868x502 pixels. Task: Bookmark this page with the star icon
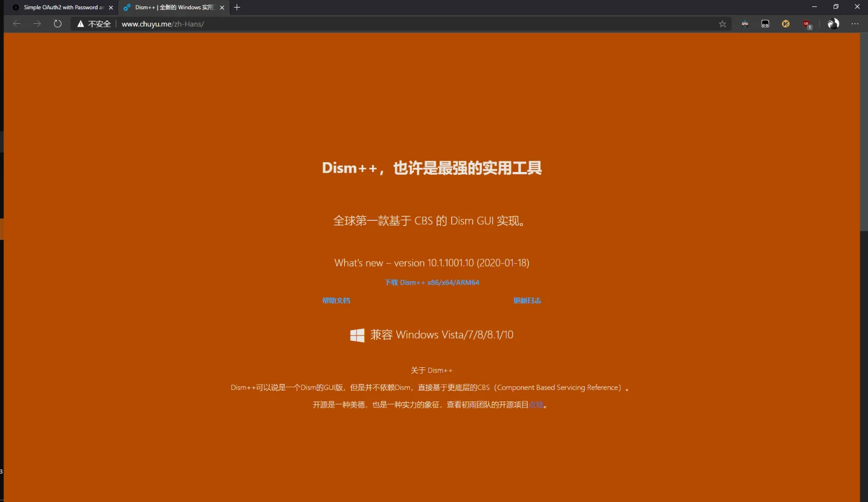[x=722, y=24]
